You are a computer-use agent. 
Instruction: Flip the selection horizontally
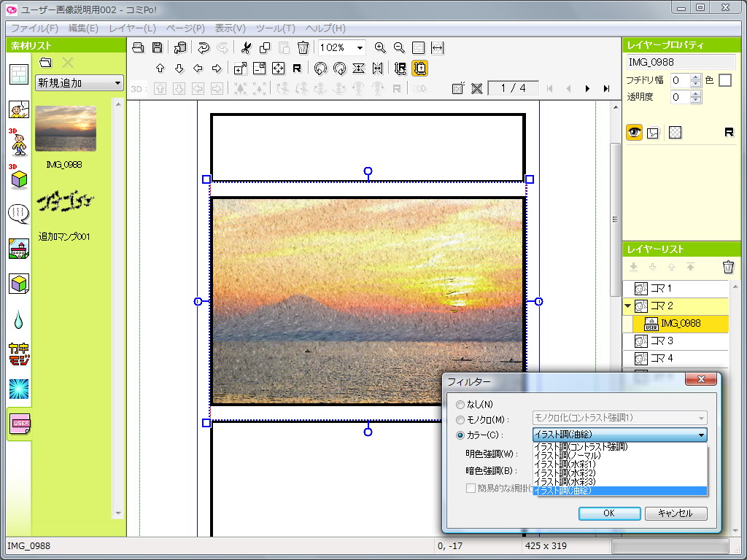377,68
